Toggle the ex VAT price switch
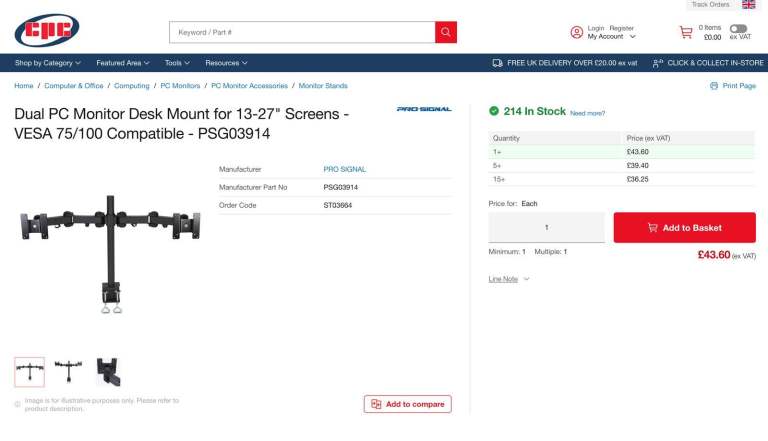 [x=738, y=28]
